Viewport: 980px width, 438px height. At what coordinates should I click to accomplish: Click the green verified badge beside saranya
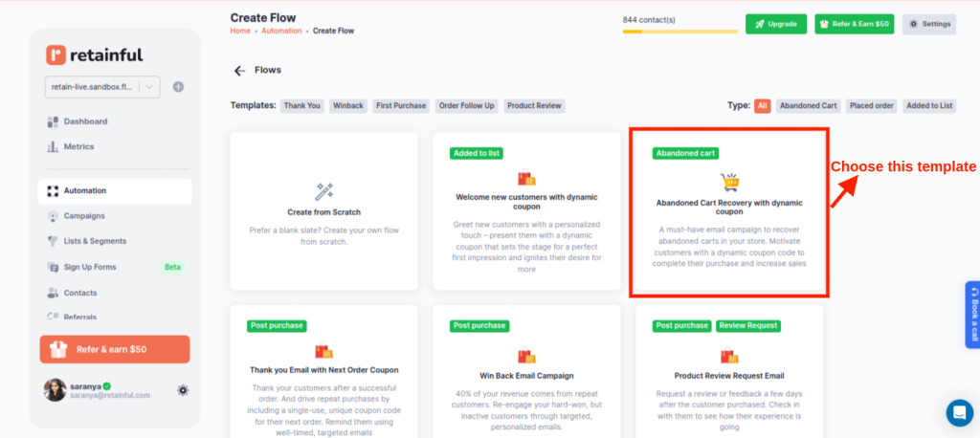click(x=107, y=386)
